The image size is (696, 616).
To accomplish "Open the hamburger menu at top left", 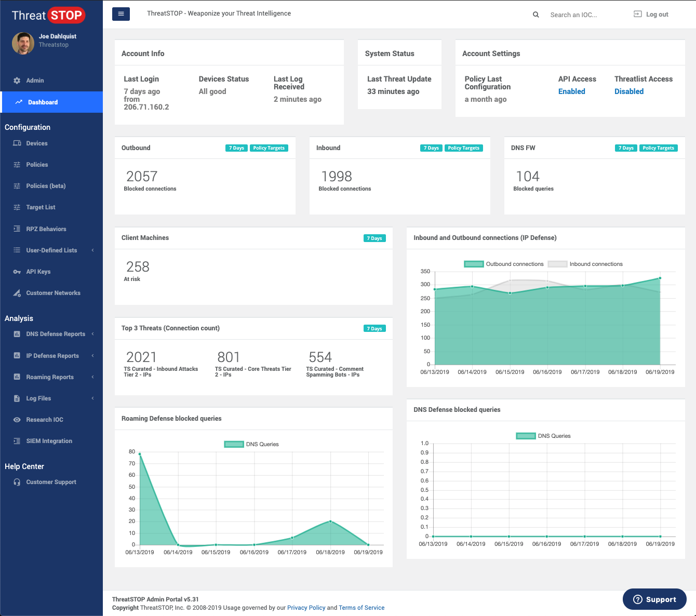I will tap(121, 14).
